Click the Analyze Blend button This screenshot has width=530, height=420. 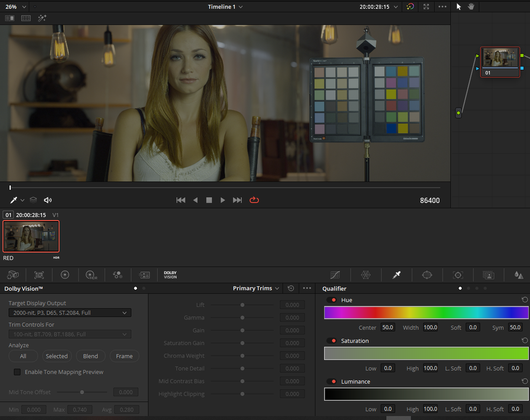(91, 356)
